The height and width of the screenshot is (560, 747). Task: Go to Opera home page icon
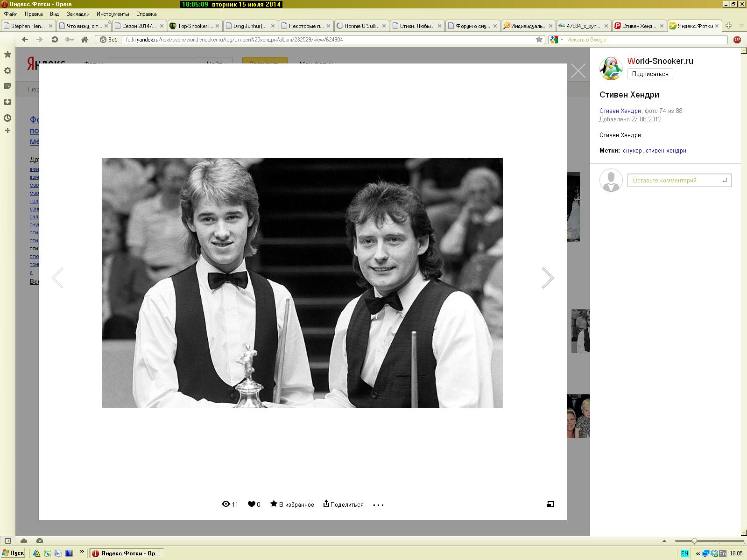[85, 40]
